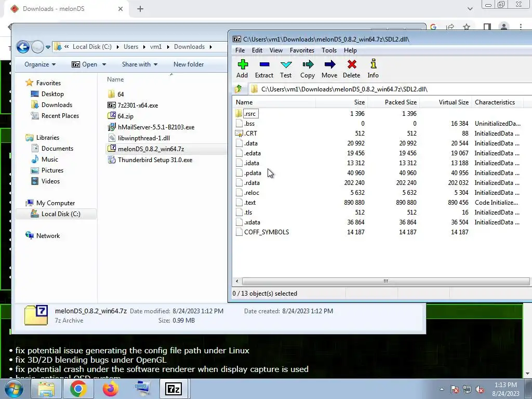Viewport: 532px width, 399px height.
Task: Open the File menu in 7-Zip
Action: coord(240,50)
